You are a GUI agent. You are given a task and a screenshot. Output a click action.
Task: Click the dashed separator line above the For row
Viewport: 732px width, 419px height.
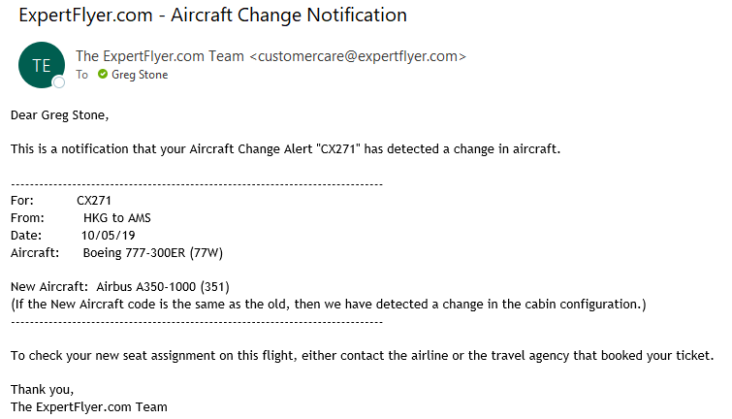point(196,184)
